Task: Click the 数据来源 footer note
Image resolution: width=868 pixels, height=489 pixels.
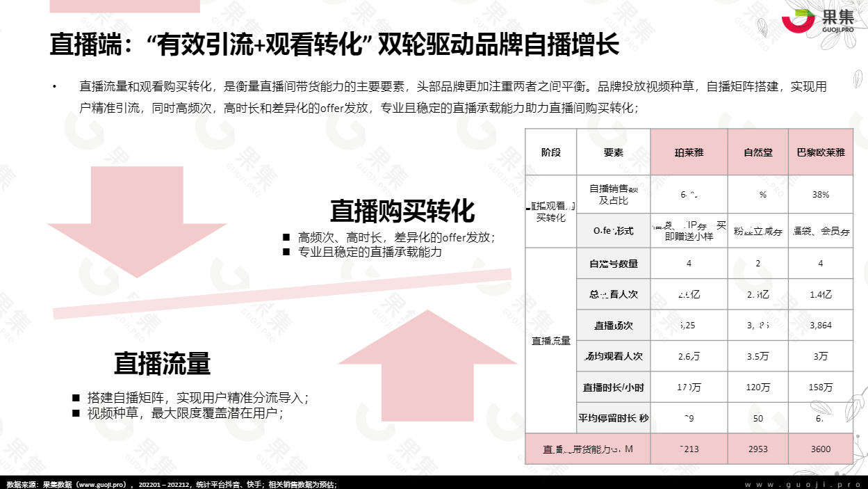Action: click(x=172, y=484)
